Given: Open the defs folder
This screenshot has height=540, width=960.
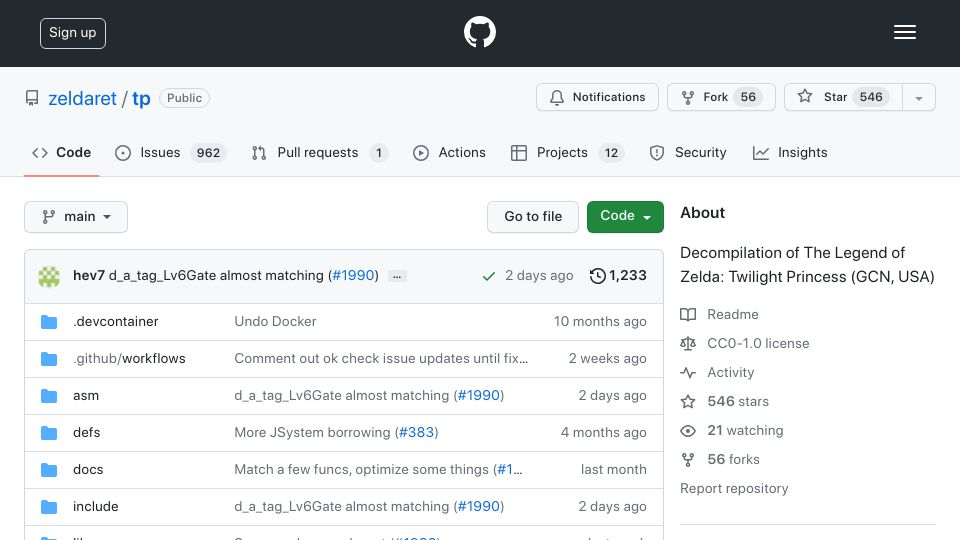Looking at the screenshot, I should 86,432.
